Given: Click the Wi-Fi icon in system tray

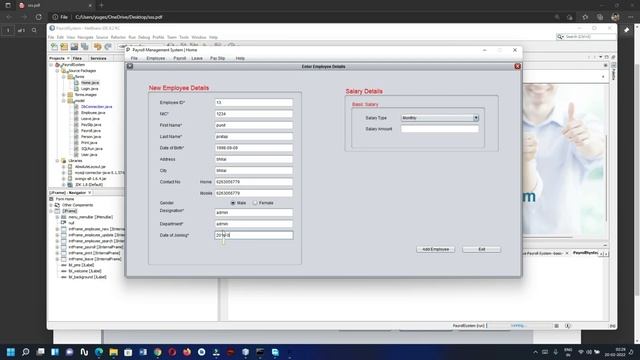Looking at the screenshot, I should (581, 352).
